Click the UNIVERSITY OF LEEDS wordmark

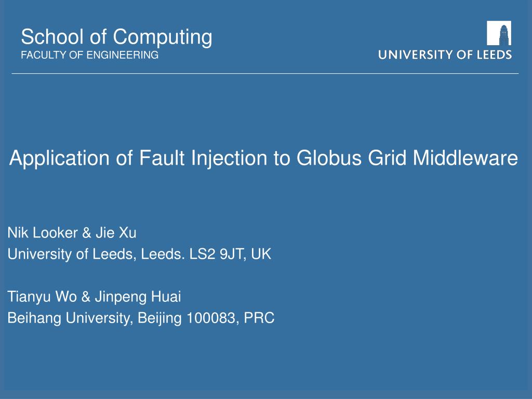pyautogui.click(x=445, y=55)
